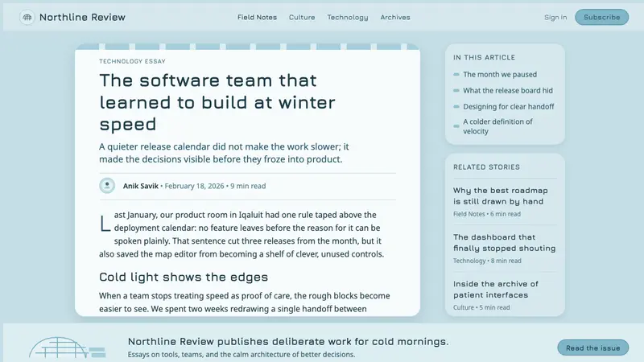Screen dimensions: 644x362
Task: Open 'Designing for clear handoff' contents link
Action: [x=509, y=107]
